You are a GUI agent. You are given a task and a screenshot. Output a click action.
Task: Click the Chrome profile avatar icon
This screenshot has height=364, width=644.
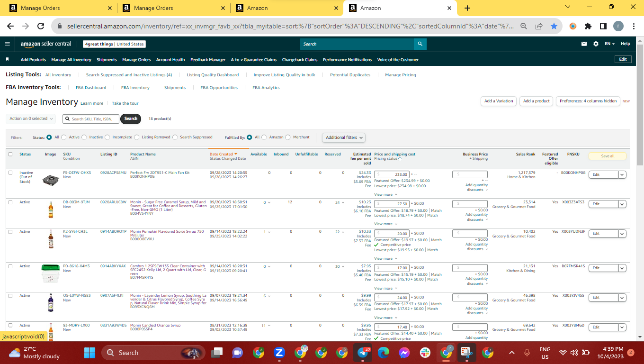click(618, 27)
